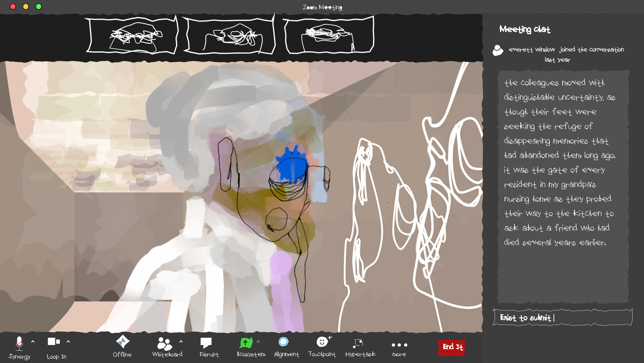Unmute the Synergy microphone
The width and height of the screenshot is (644, 363).
coord(19,343)
